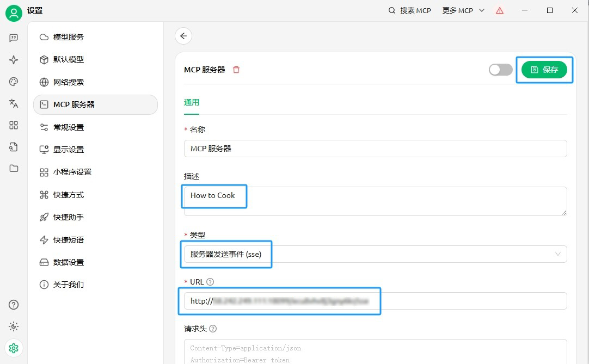589x364 pixels.
Task: Click the back arrow button
Action: (183, 36)
